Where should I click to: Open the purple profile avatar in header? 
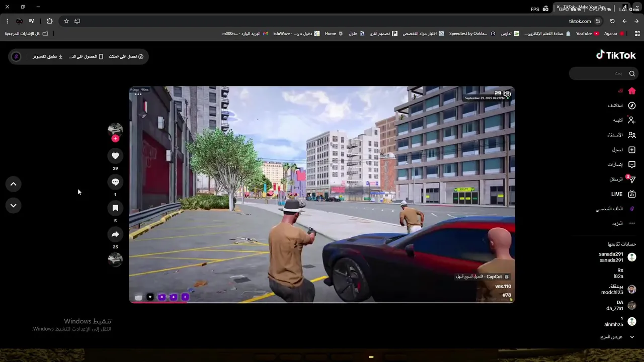click(16, 56)
